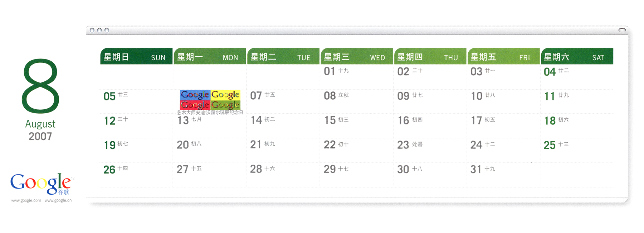Select Sunday date 05

pyautogui.click(x=109, y=96)
